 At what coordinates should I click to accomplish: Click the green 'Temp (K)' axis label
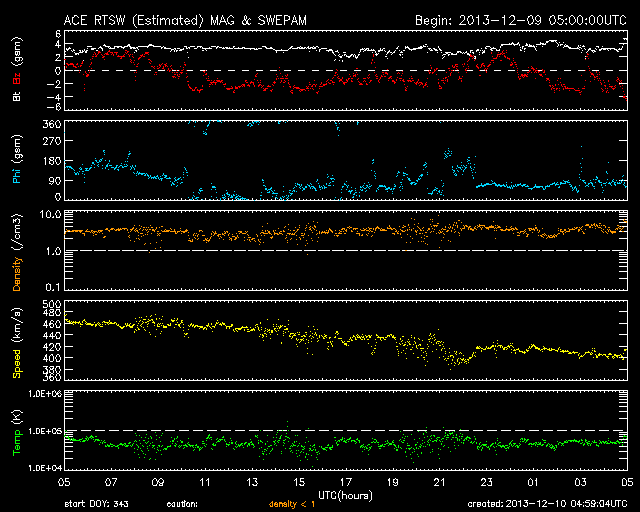click(x=17, y=433)
